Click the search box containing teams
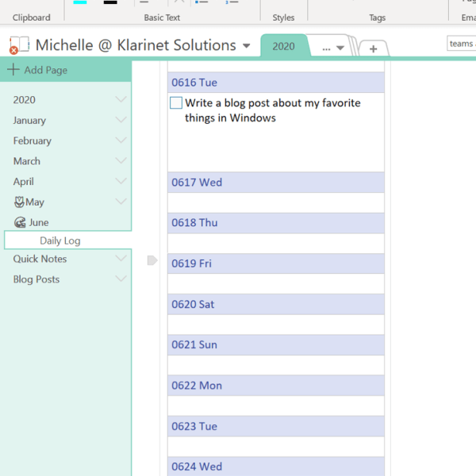The height and width of the screenshot is (476, 476). (461, 44)
